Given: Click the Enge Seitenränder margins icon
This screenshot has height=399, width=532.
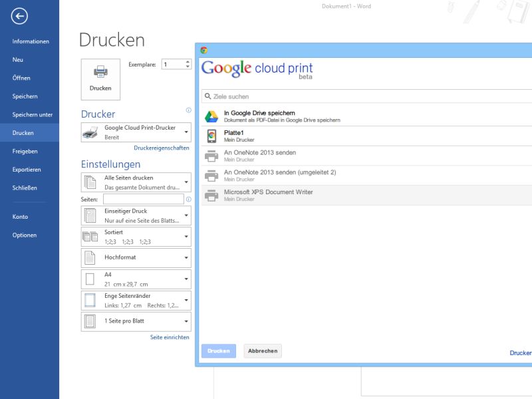Looking at the screenshot, I should click(90, 301).
